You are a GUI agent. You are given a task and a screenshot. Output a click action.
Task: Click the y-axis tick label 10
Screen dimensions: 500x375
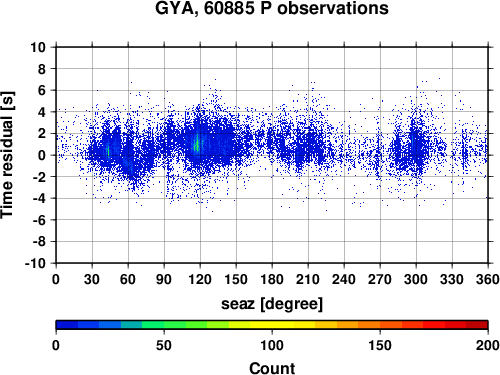38,47
